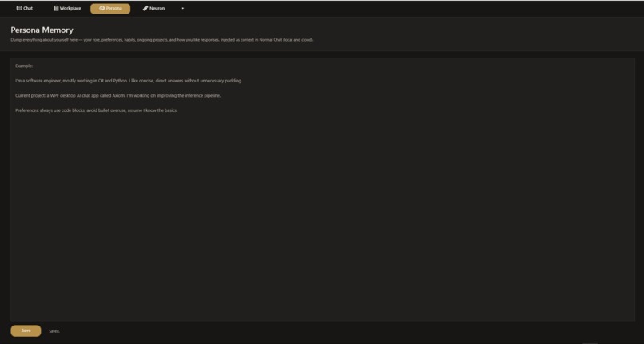Click the small dot item after Neuron
Image resolution: width=644 pixels, height=344 pixels.
point(183,9)
